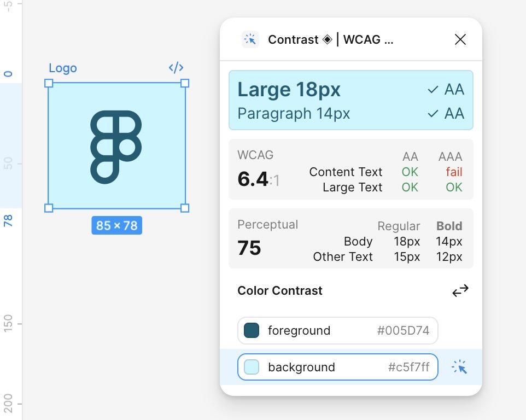The height and width of the screenshot is (420, 526).
Task: Edit the background hex value #c5f7ff
Action: tap(408, 367)
